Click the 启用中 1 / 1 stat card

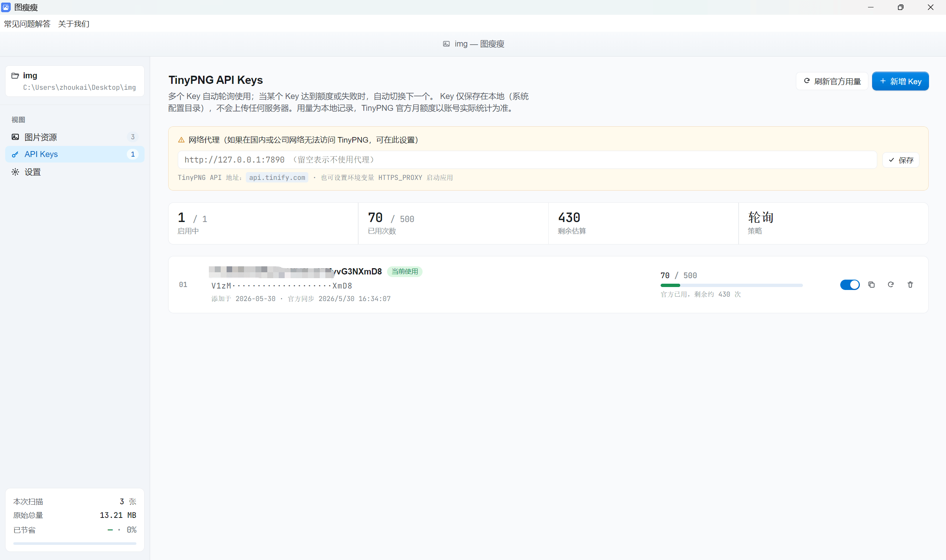(x=263, y=223)
